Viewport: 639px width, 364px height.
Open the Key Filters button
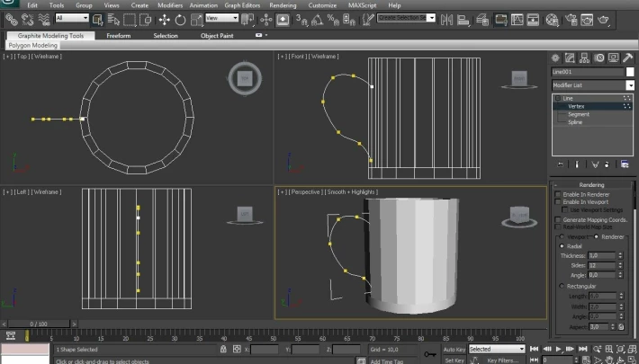[x=502, y=360]
